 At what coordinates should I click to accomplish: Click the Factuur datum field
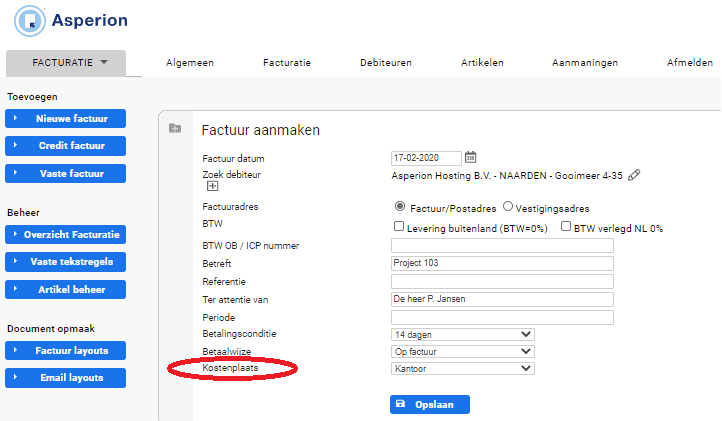click(426, 158)
